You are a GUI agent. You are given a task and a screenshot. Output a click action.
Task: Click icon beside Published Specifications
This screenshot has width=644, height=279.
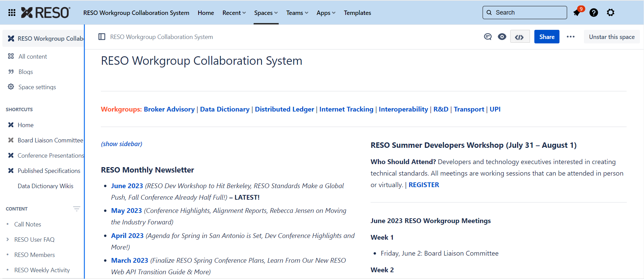(x=11, y=171)
